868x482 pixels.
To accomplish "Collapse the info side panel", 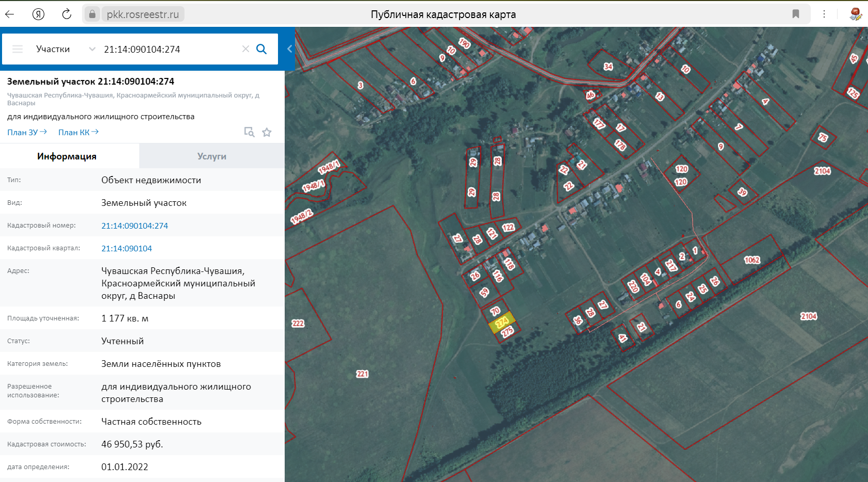I will (289, 49).
